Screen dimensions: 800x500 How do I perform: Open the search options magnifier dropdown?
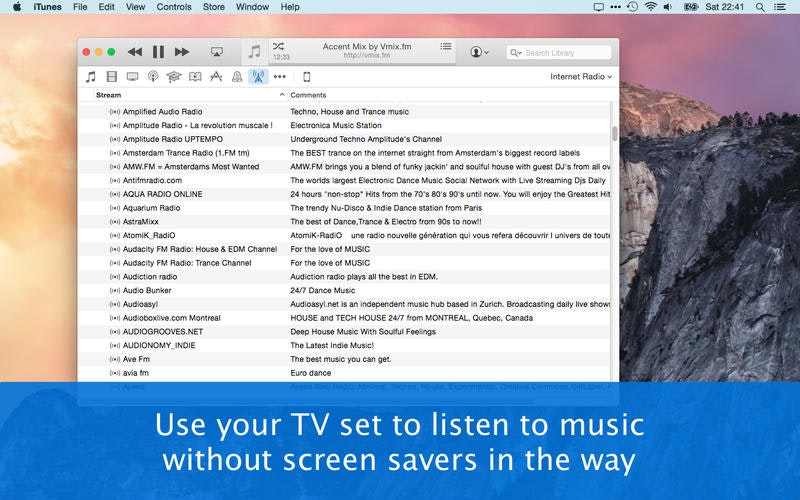click(x=516, y=53)
